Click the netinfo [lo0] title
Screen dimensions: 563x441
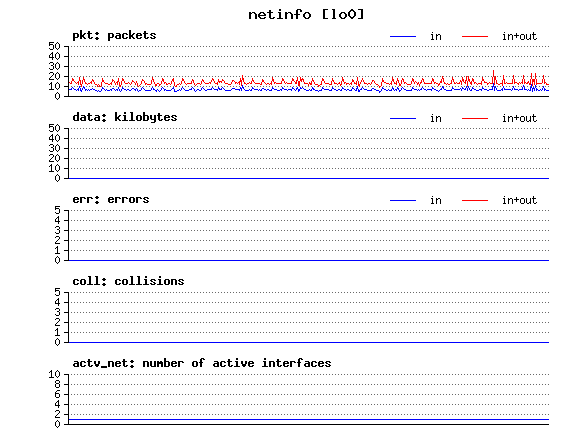point(306,15)
